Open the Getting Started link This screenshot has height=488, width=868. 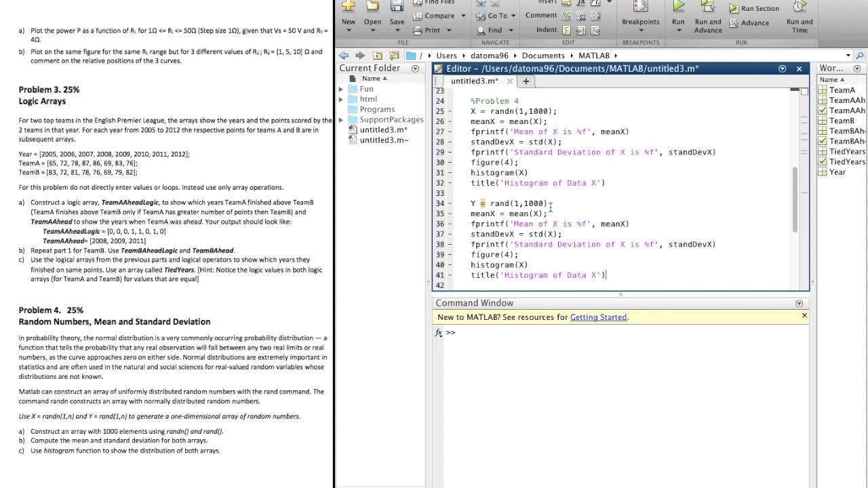[599, 317]
